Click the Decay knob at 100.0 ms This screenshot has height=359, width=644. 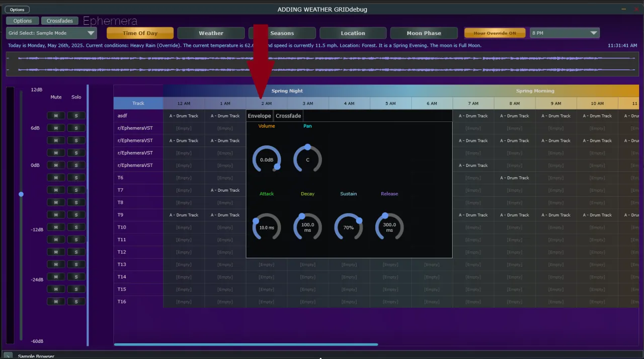coord(307,227)
